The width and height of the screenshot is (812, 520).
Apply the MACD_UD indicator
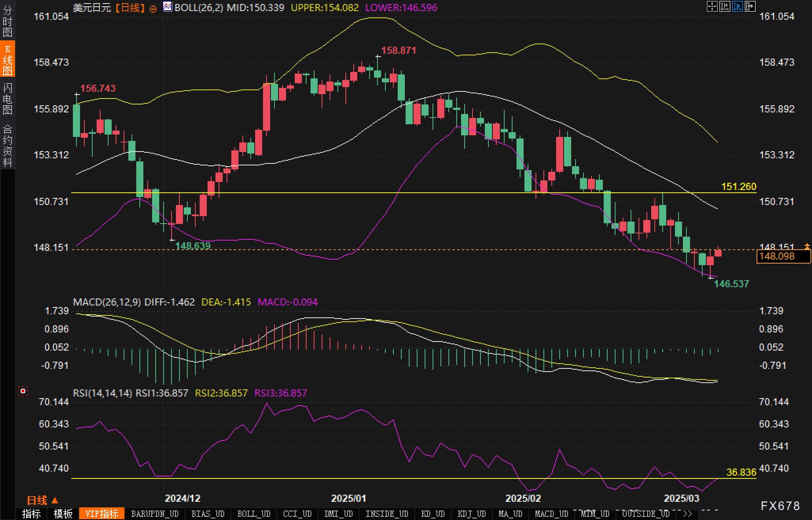click(551, 514)
